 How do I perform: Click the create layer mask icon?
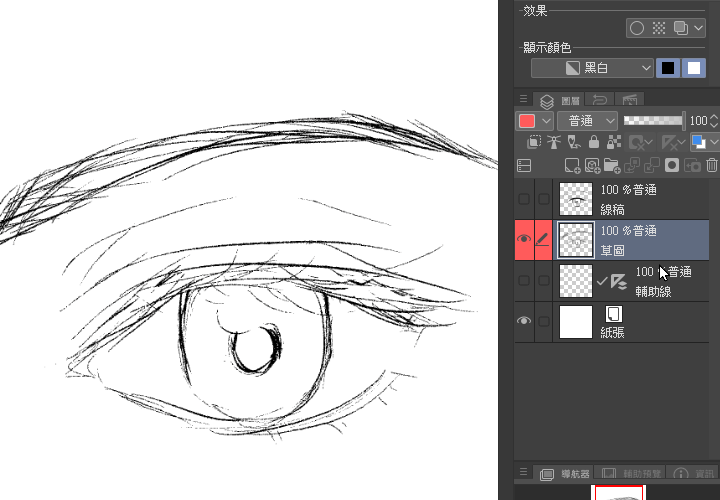672,165
